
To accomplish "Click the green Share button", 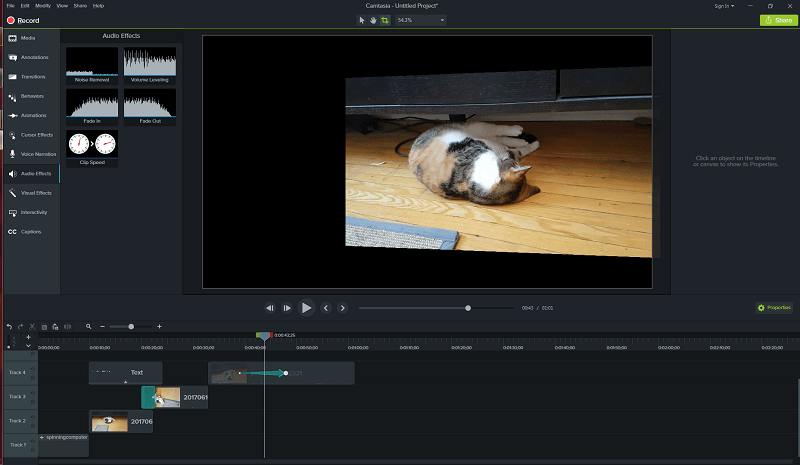I will [x=779, y=20].
